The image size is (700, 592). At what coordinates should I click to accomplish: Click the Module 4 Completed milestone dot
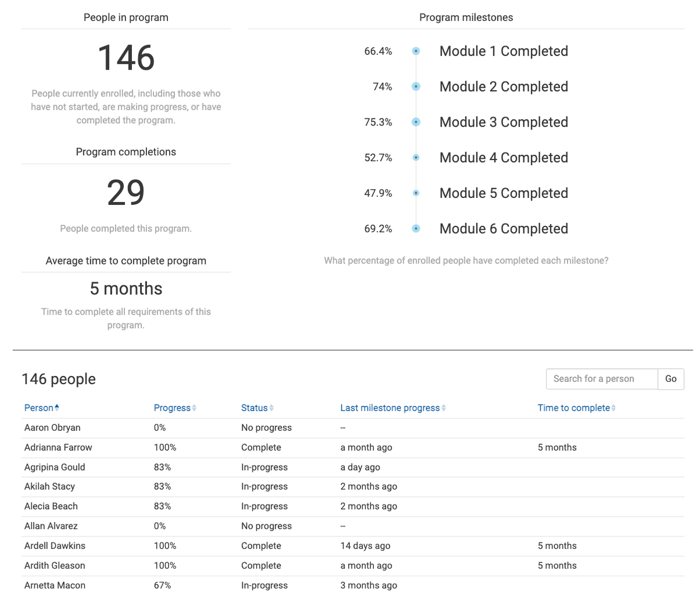click(x=416, y=158)
